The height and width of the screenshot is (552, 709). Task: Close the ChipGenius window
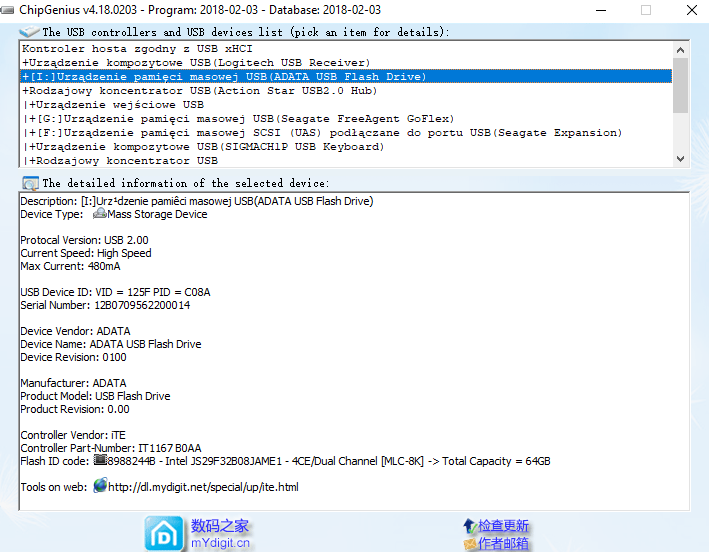tap(691, 10)
